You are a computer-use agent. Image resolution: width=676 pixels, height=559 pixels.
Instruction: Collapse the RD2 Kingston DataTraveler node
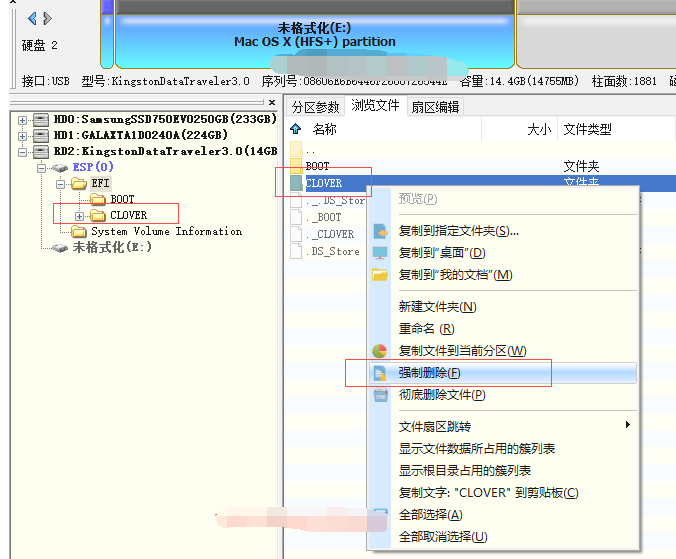point(24,151)
